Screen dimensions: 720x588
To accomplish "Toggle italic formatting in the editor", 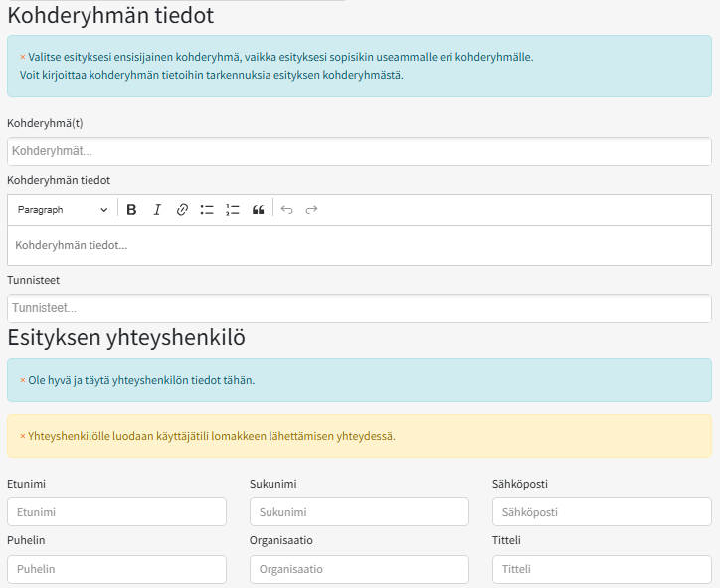I will pyautogui.click(x=157, y=210).
